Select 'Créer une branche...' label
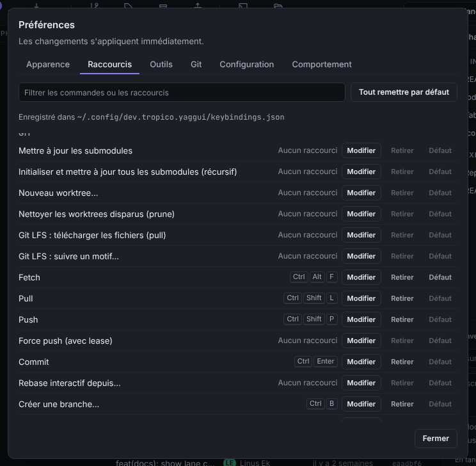 [59, 405]
